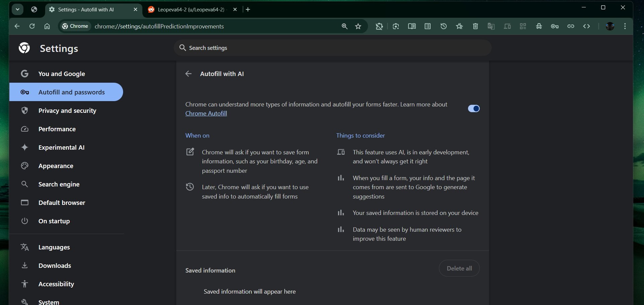This screenshot has width=644, height=305.
Task: Reload the current page
Action: (32, 26)
